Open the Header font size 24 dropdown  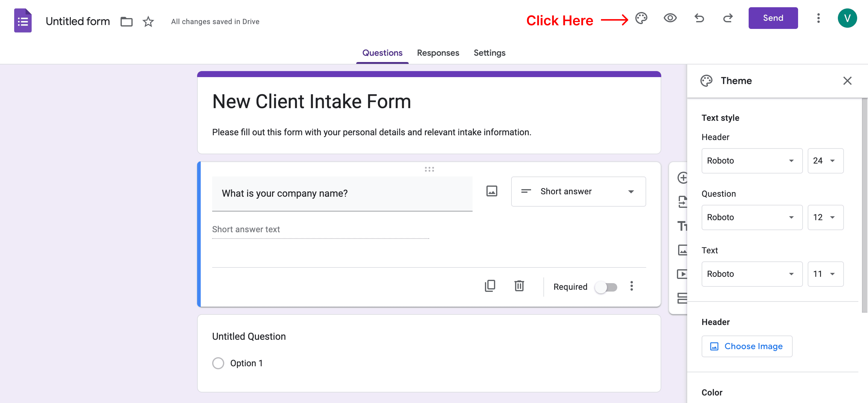click(x=825, y=161)
